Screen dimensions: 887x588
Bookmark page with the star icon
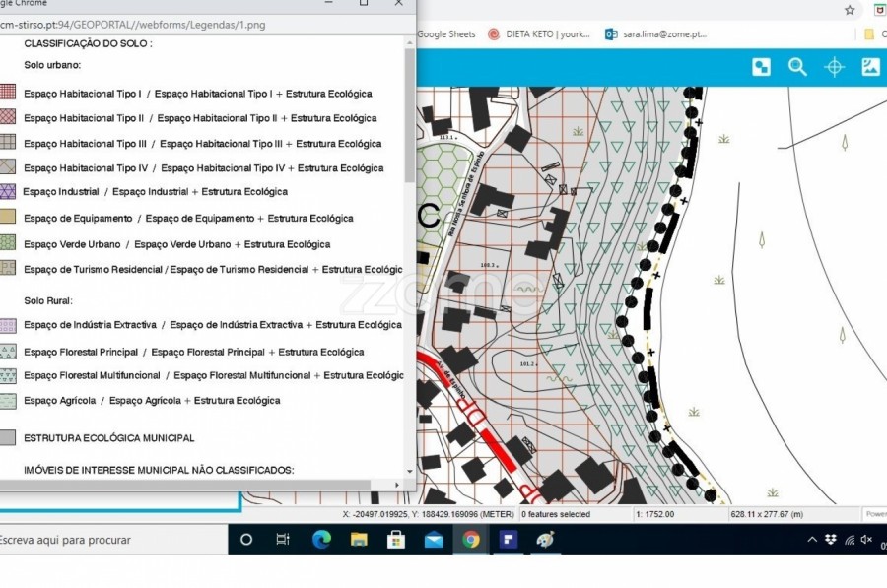point(850,10)
